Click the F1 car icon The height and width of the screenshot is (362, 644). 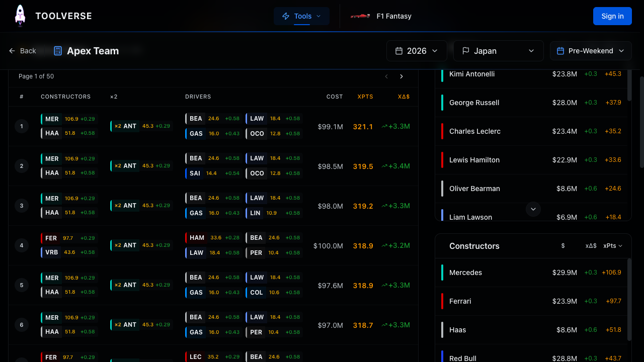[x=360, y=16]
